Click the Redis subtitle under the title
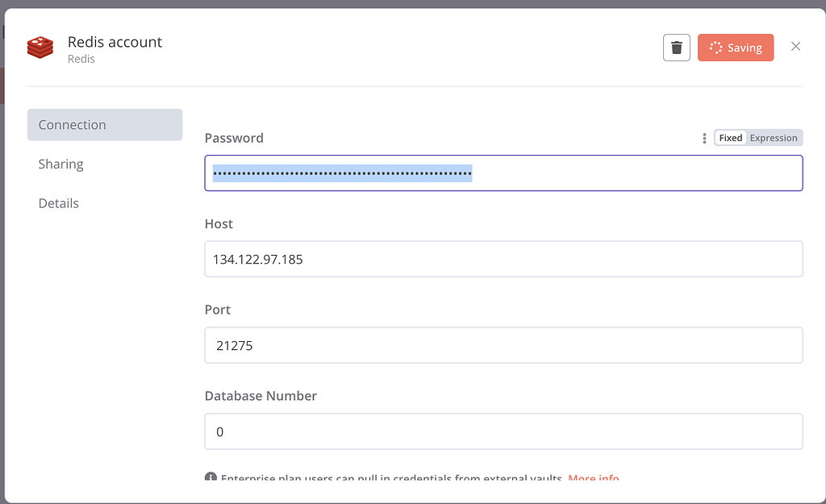Viewport: 826px width, 504px height. click(x=81, y=59)
